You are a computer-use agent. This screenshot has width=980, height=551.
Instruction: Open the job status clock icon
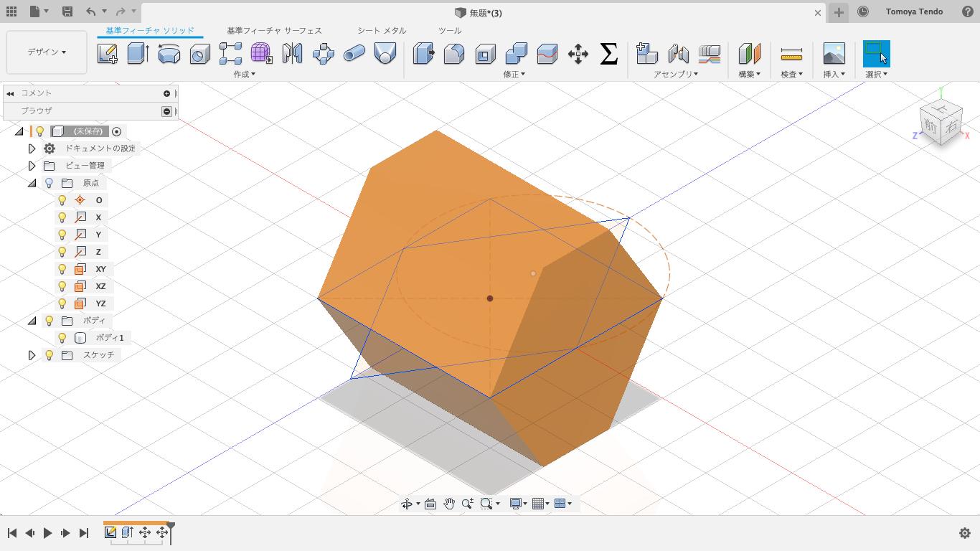click(863, 11)
